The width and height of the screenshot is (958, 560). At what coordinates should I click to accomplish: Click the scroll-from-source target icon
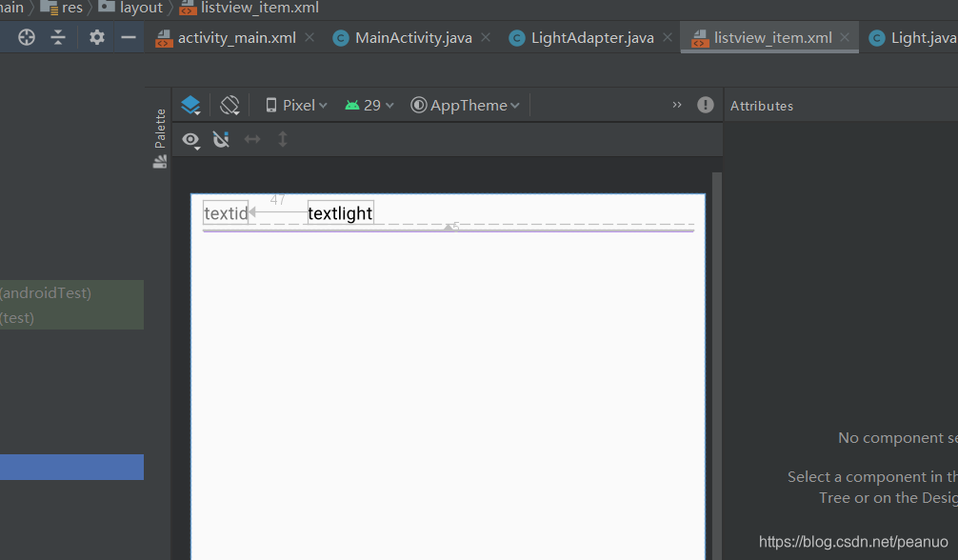(27, 37)
